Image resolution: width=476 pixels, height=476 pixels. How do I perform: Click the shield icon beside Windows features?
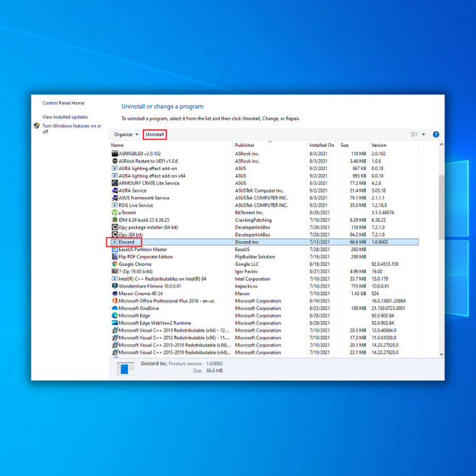[x=37, y=126]
